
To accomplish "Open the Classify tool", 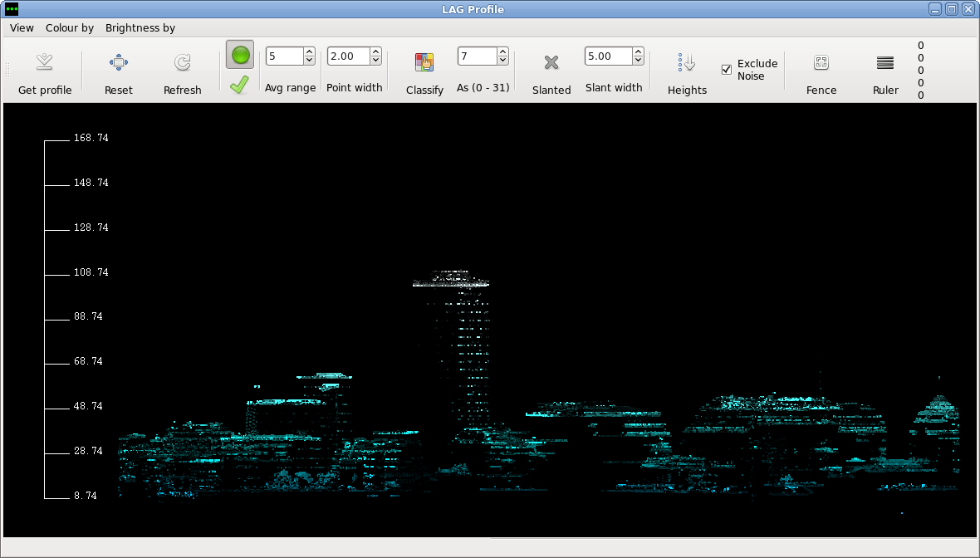I will click(424, 73).
